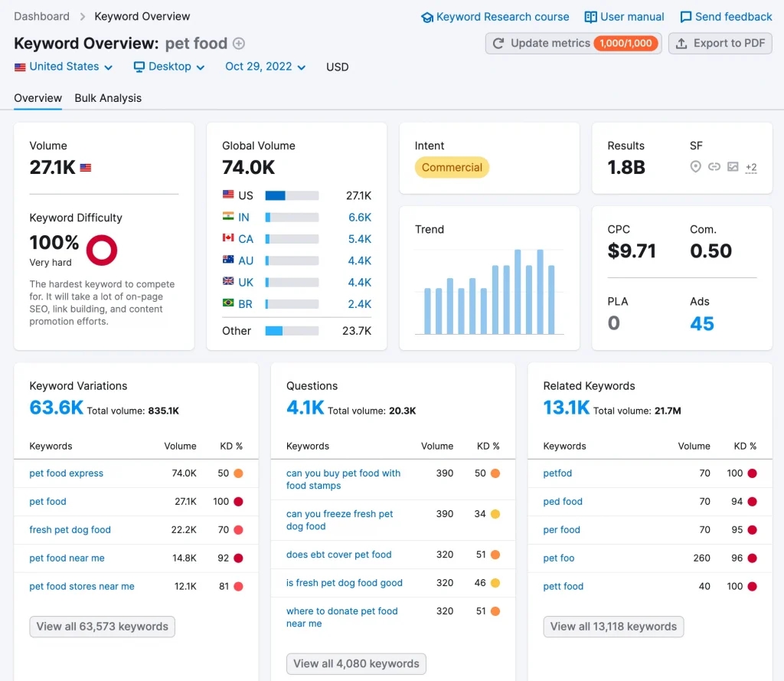Click the Other volume progress bar
Screen dimensions: 784x681
[x=292, y=331]
